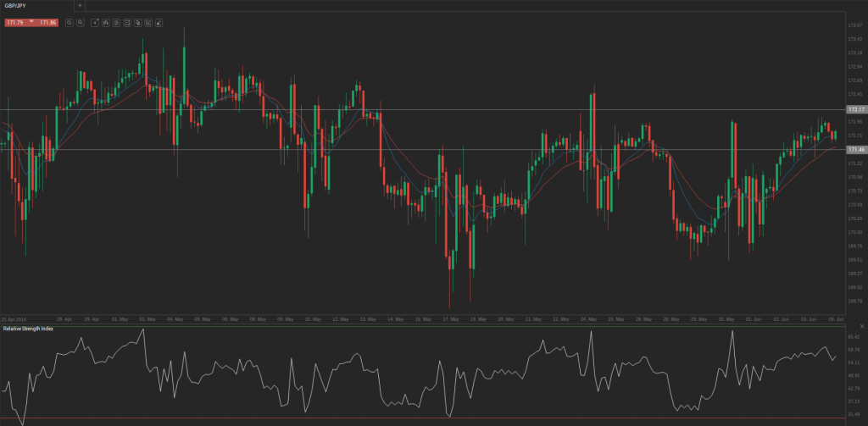868x426 pixels.
Task: Change the candlestick chart type
Action: (106, 23)
